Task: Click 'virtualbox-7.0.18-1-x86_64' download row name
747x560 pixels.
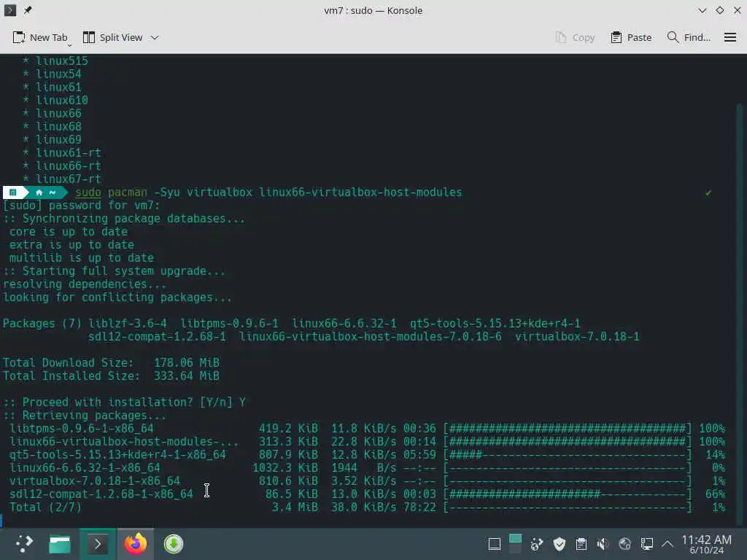Action: click(95, 481)
